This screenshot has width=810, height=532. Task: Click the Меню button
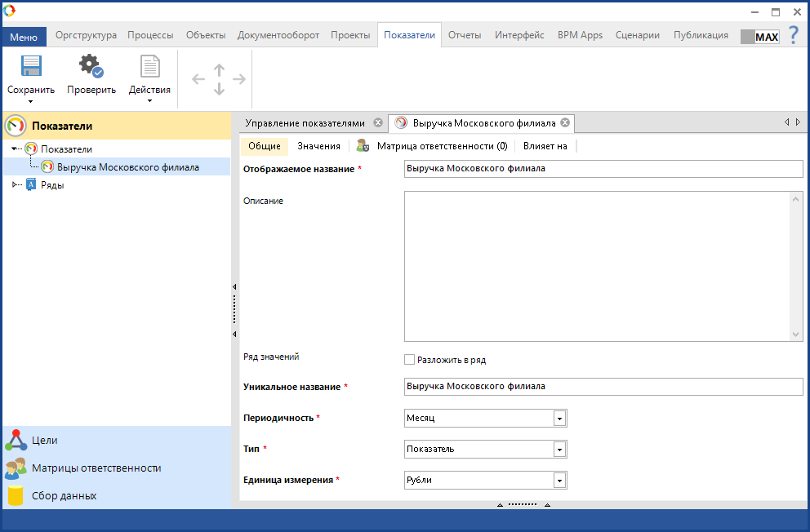pos(24,37)
